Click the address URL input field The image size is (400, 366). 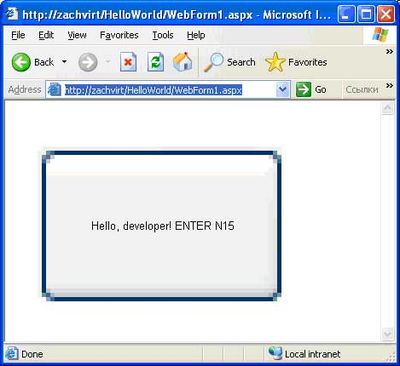(167, 90)
